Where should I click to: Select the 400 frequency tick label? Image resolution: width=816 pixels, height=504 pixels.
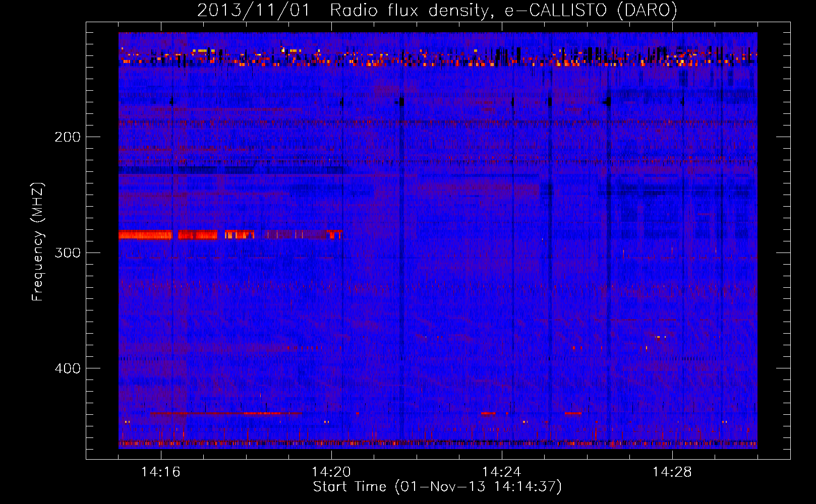tap(68, 368)
